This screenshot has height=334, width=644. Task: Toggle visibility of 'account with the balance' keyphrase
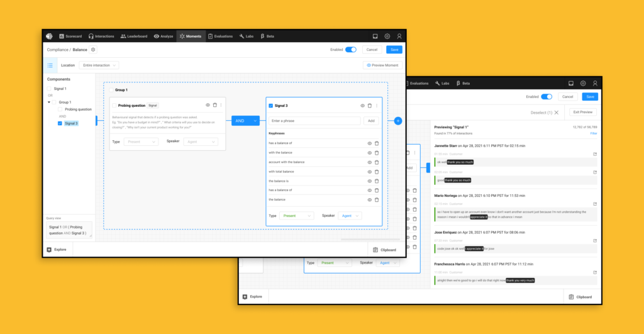[x=369, y=162]
